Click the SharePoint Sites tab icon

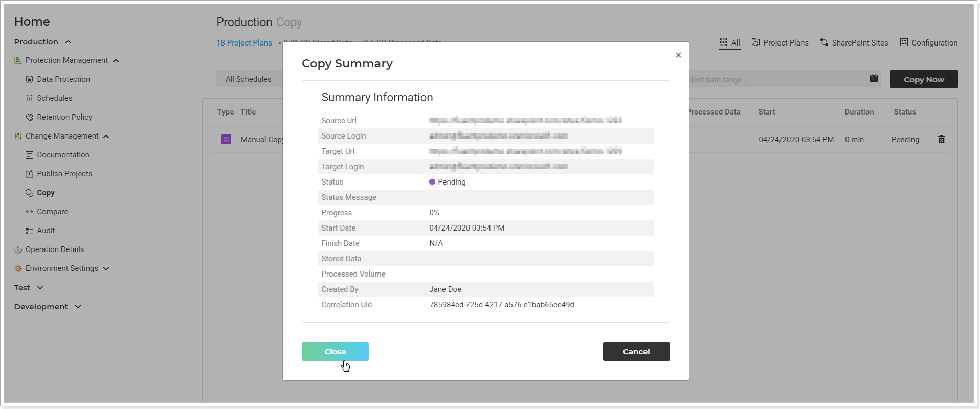[x=824, y=42]
